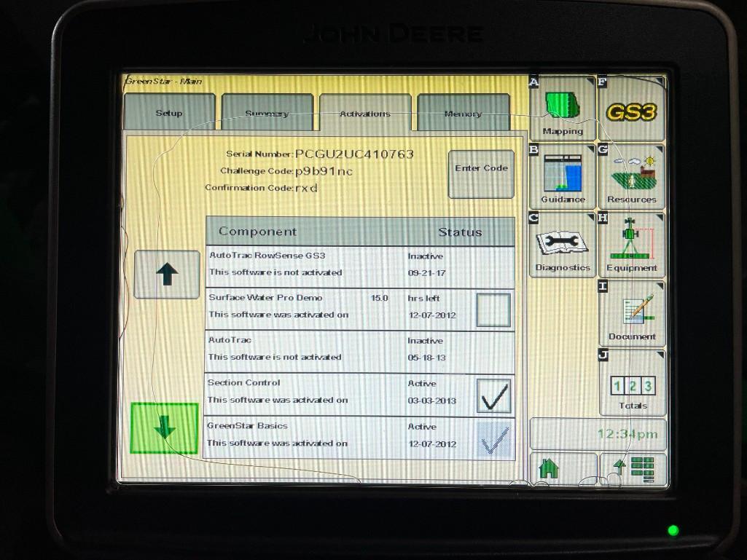Open the Equipment softkey
This screenshot has width=747, height=560.
(631, 245)
